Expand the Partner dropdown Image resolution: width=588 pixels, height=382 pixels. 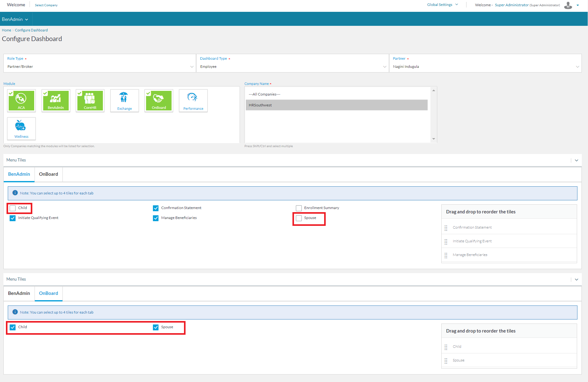coord(485,67)
